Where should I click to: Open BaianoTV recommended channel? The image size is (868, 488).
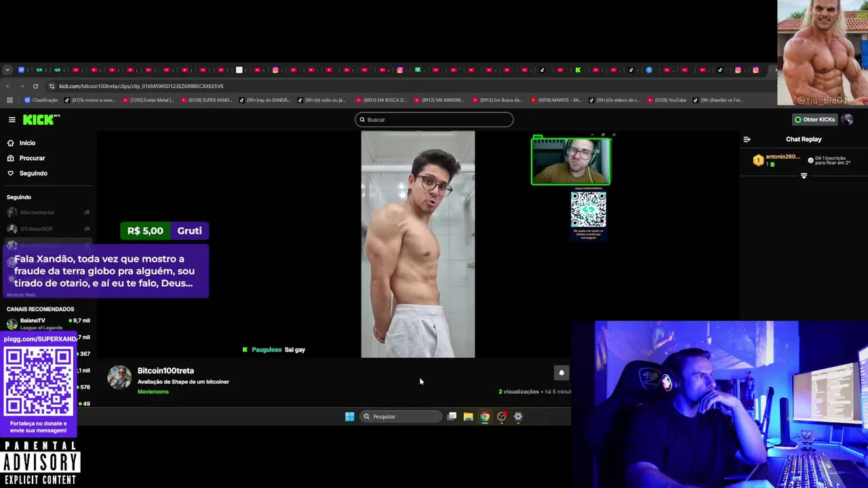tap(47, 323)
